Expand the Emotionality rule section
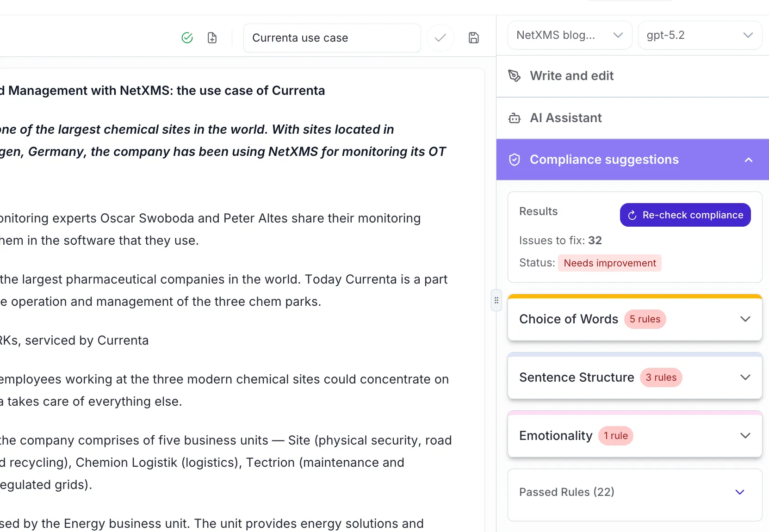The image size is (769, 532). (x=745, y=435)
